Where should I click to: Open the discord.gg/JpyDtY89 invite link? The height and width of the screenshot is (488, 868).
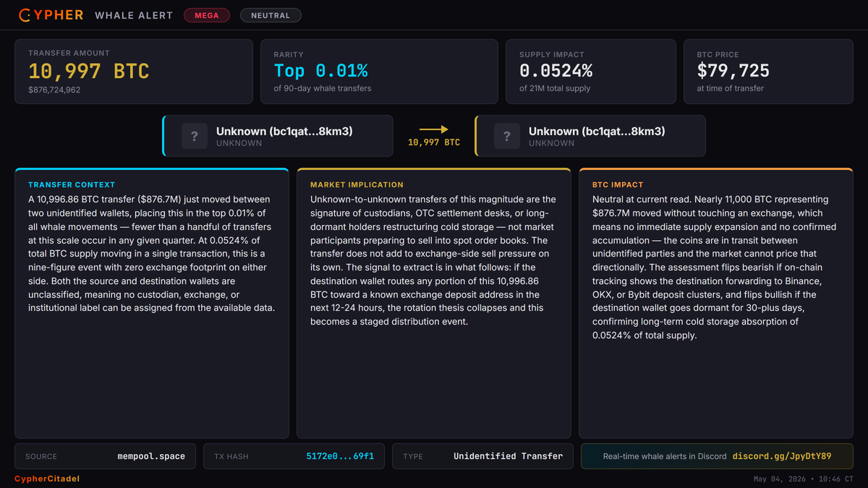pos(782,456)
